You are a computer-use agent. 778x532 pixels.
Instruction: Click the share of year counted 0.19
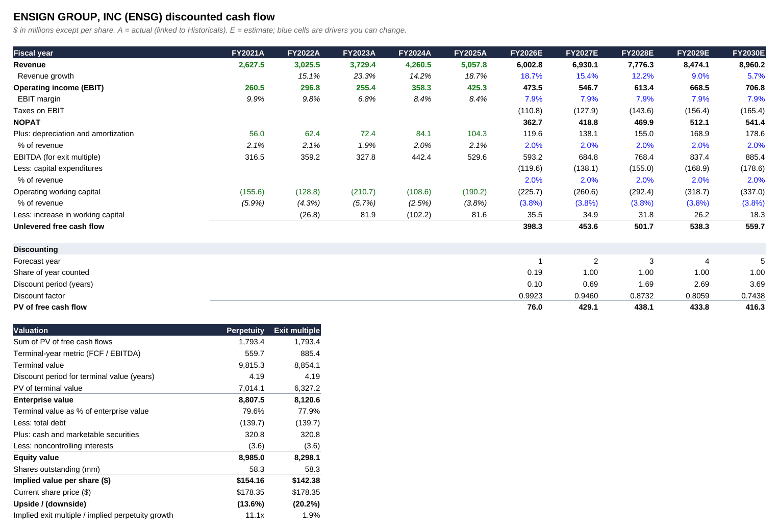535,272
